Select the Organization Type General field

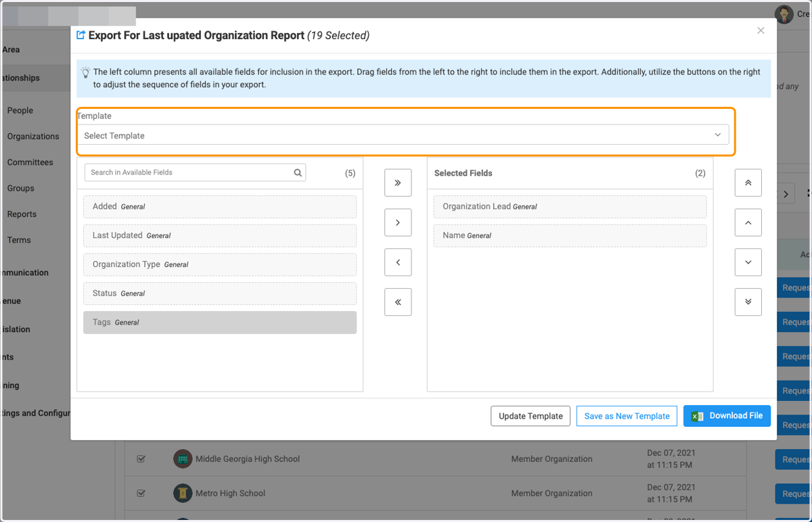click(220, 264)
